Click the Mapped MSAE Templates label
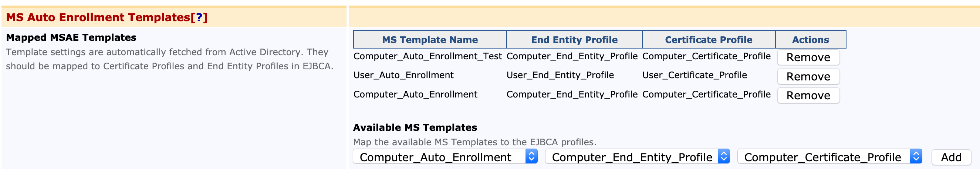 pyautogui.click(x=71, y=37)
